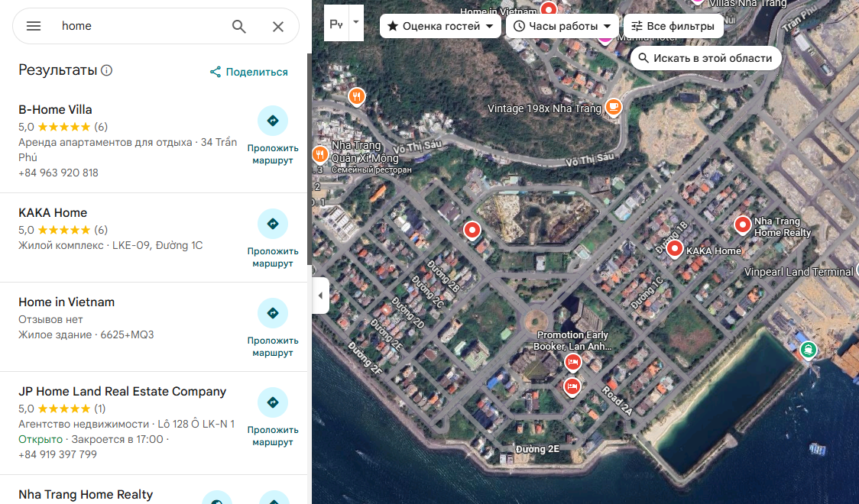
Task: Open the KAKA Home result title
Action: pos(53,212)
